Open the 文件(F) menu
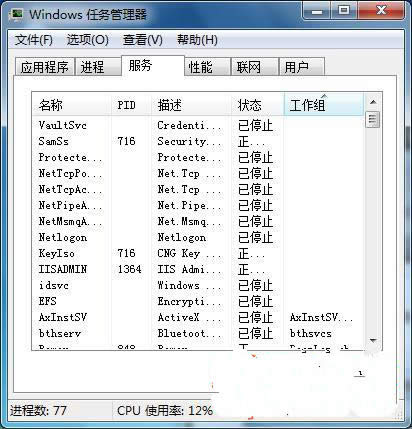The image size is (412, 429). [x=34, y=40]
